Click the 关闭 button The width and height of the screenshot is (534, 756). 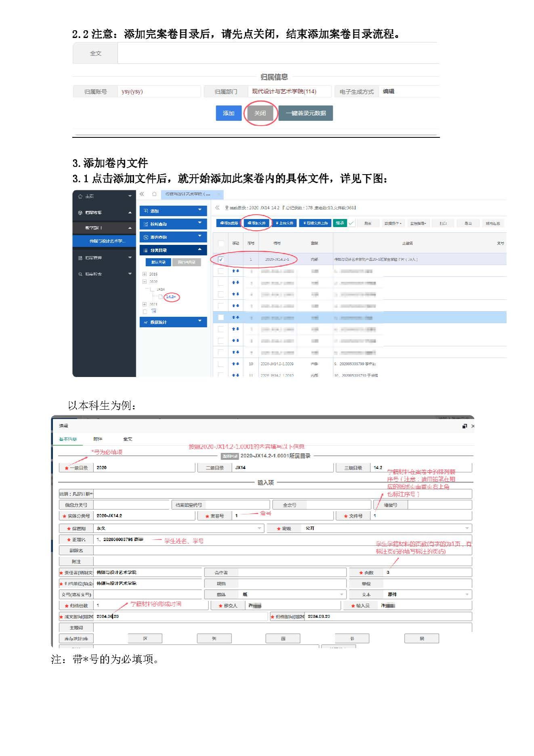[x=260, y=113]
